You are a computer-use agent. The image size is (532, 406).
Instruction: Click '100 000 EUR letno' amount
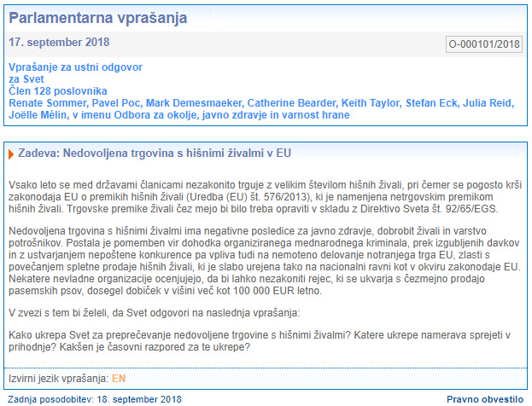[x=276, y=291]
